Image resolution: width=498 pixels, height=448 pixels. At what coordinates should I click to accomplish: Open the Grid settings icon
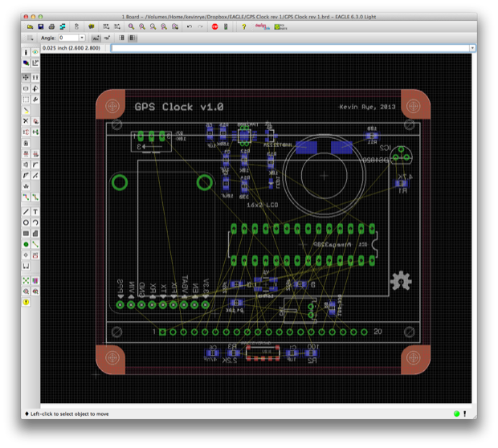[31, 38]
